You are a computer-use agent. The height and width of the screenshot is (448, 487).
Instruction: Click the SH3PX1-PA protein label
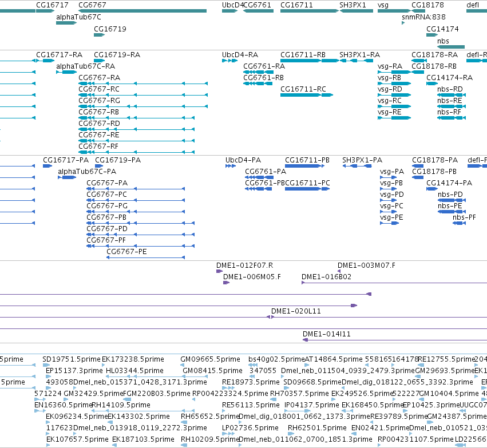[x=362, y=160]
